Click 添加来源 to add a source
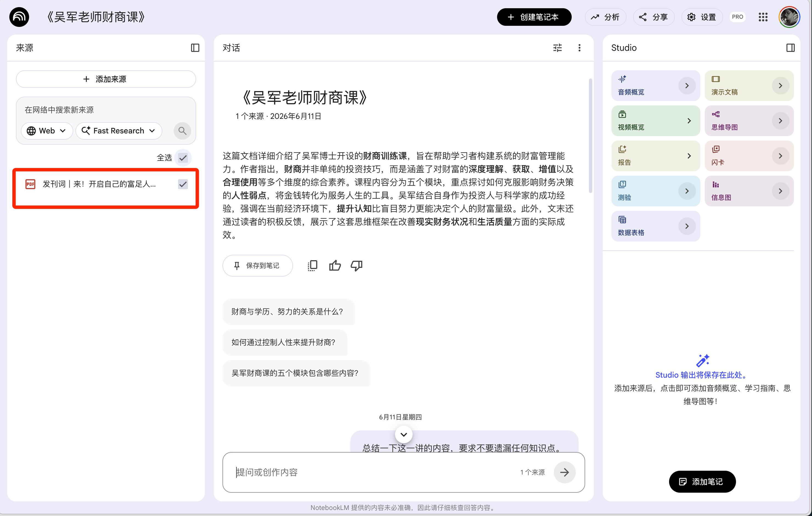This screenshot has width=812, height=516. click(x=106, y=79)
